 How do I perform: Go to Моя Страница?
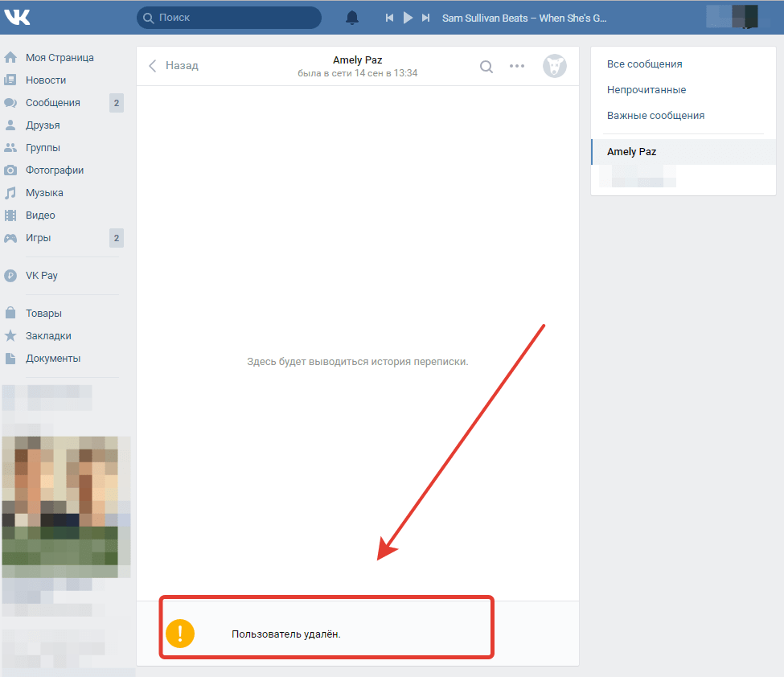[60, 58]
